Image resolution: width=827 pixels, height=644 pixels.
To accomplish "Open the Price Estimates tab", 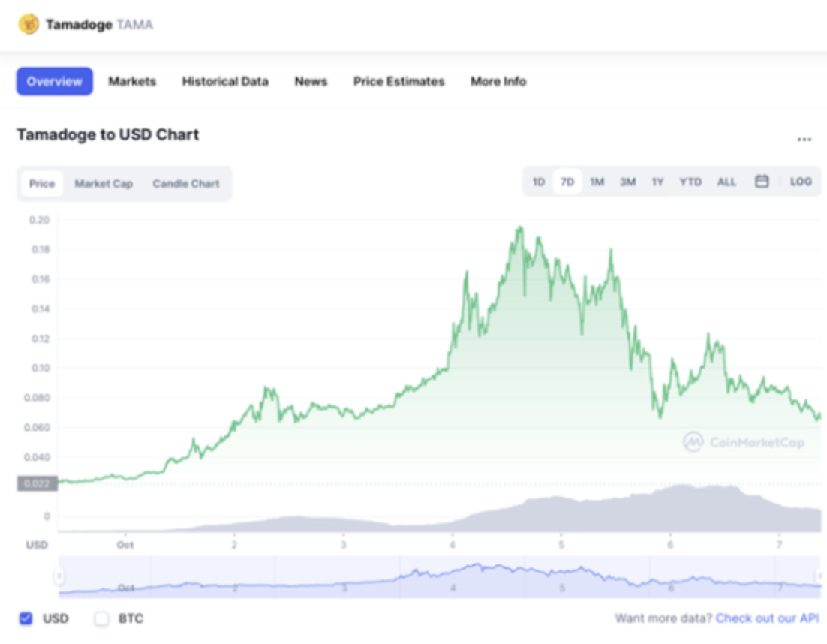I will pyautogui.click(x=398, y=81).
